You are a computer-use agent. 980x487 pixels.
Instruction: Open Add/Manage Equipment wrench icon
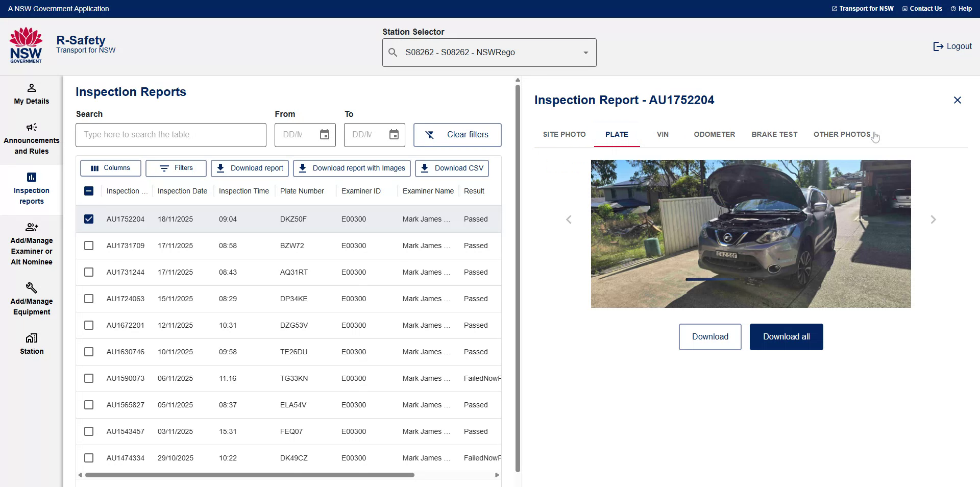pos(32,288)
